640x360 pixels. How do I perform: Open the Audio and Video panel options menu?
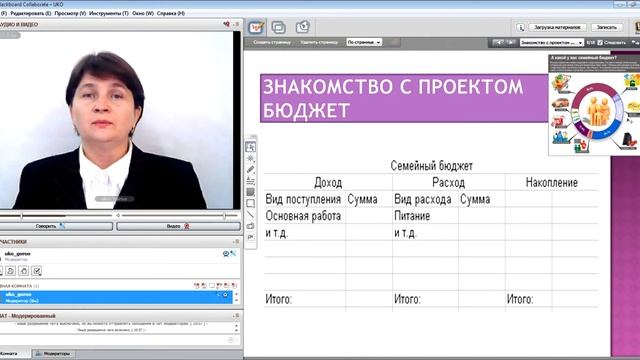pos(236,24)
